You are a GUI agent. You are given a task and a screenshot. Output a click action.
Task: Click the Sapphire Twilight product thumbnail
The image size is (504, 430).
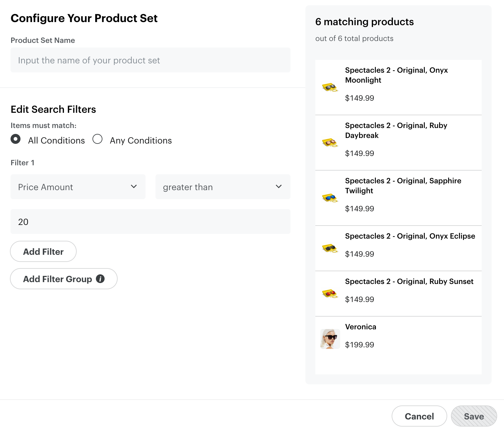[330, 198]
